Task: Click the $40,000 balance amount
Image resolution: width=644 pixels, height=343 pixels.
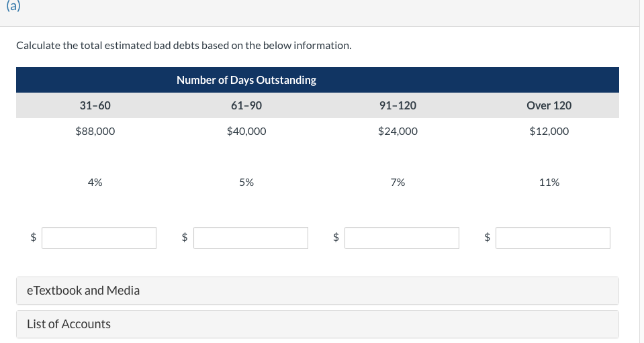Action: point(246,132)
